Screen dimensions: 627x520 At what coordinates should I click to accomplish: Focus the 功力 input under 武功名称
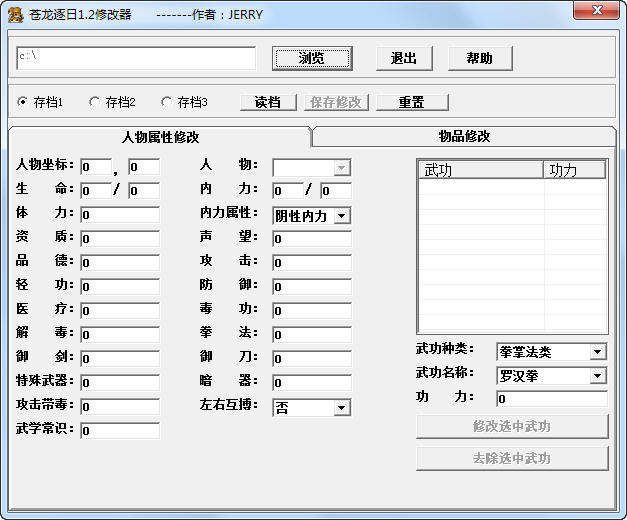point(552,399)
